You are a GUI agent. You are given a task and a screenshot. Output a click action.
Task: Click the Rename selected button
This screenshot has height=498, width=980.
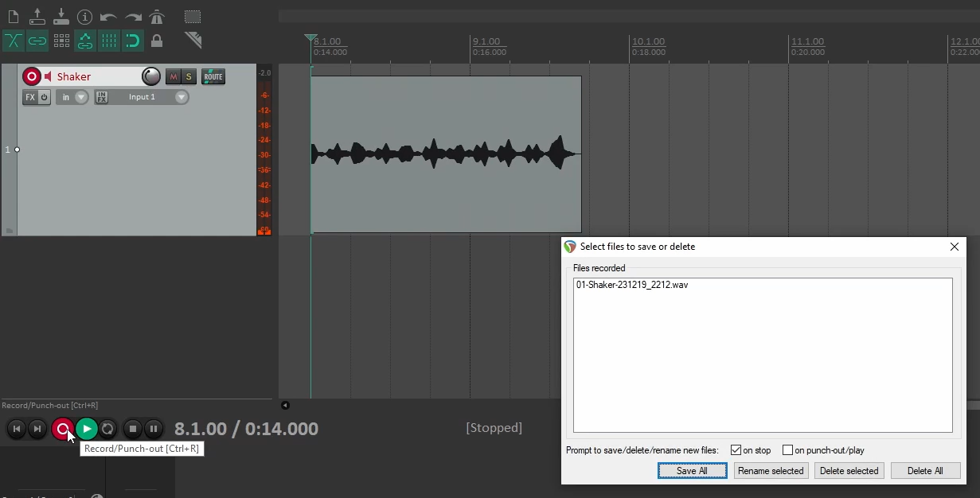(x=770, y=470)
